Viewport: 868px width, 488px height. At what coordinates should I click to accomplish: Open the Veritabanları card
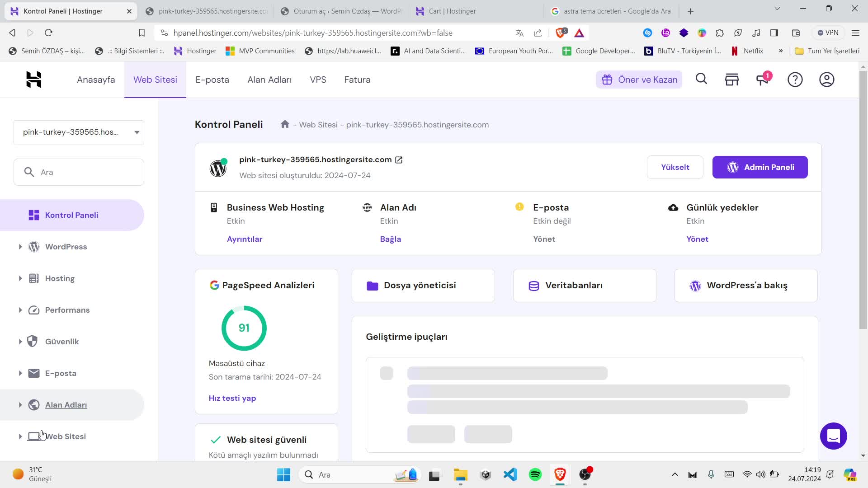click(x=585, y=286)
